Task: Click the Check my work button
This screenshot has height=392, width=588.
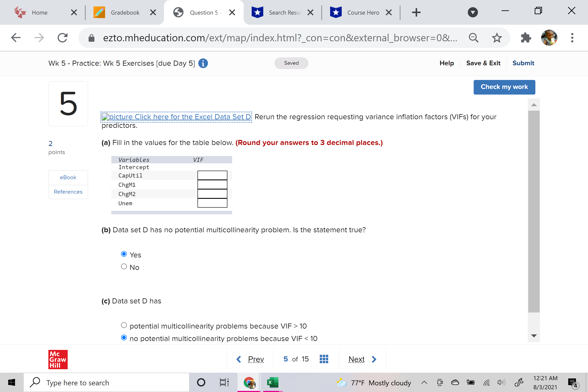Action: click(504, 87)
